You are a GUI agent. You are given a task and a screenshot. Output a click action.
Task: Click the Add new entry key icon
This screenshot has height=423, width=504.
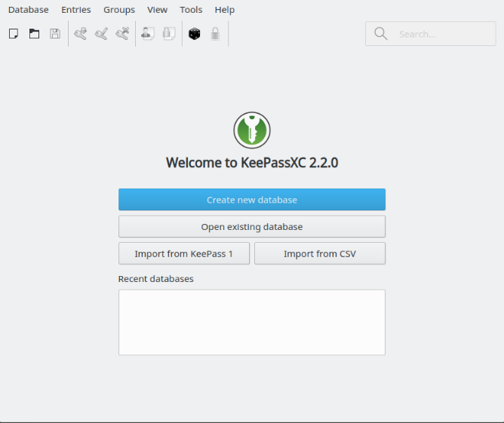coord(81,34)
